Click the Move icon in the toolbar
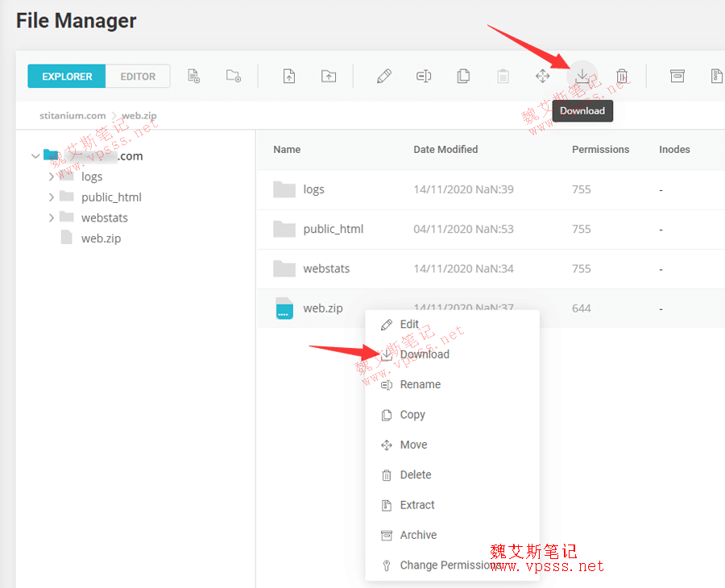Viewport: 725px width, 588px height. (543, 77)
